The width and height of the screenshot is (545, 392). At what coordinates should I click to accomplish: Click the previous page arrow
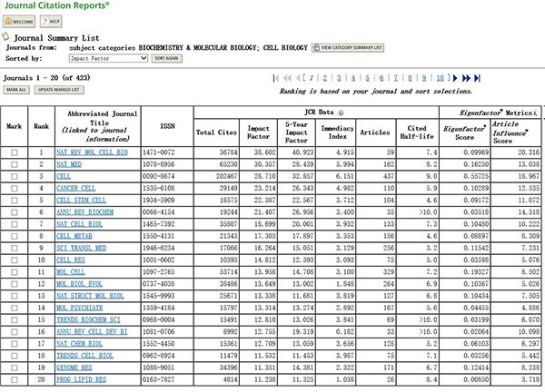click(298, 78)
